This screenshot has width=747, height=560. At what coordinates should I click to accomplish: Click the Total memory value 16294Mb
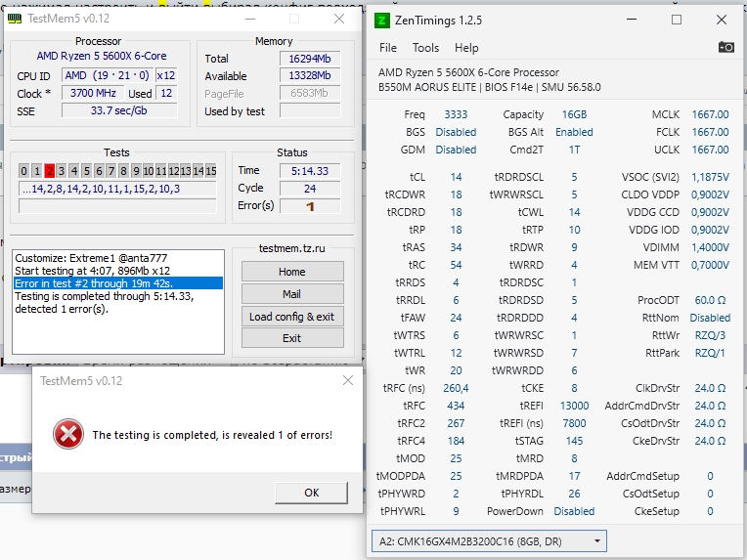310,59
